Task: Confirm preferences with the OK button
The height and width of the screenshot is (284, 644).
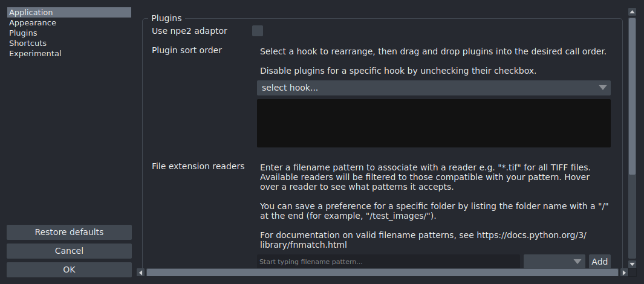Action: [69, 269]
